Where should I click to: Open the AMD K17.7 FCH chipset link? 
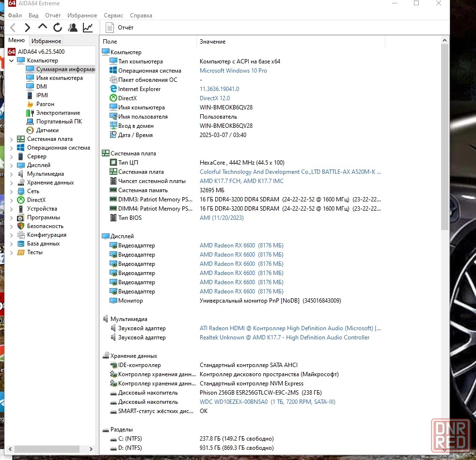(x=241, y=181)
